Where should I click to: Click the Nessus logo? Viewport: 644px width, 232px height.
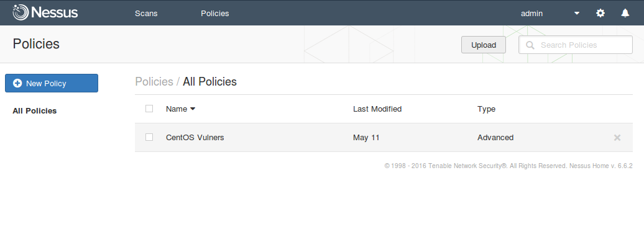(x=45, y=12)
